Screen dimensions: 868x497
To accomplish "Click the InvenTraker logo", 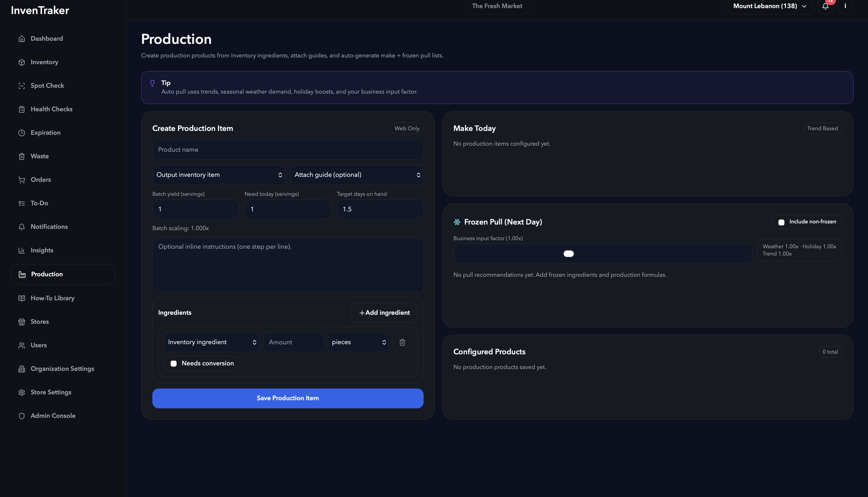I will [40, 10].
